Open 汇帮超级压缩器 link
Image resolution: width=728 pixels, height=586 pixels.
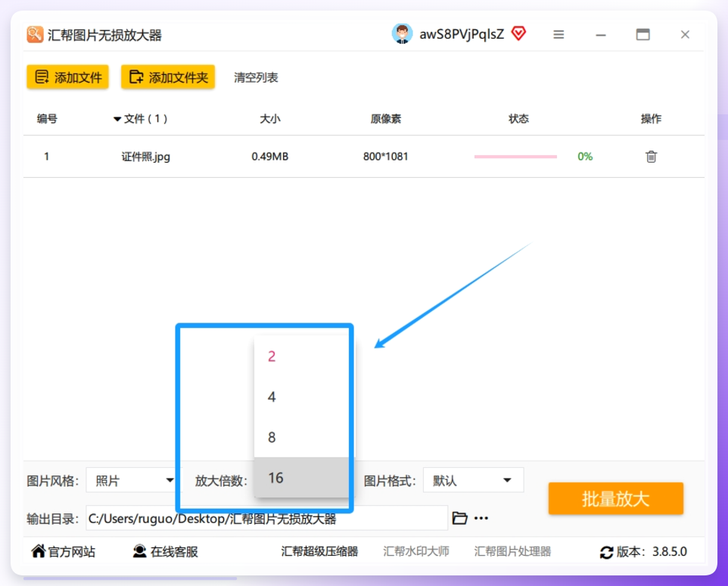[319, 552]
